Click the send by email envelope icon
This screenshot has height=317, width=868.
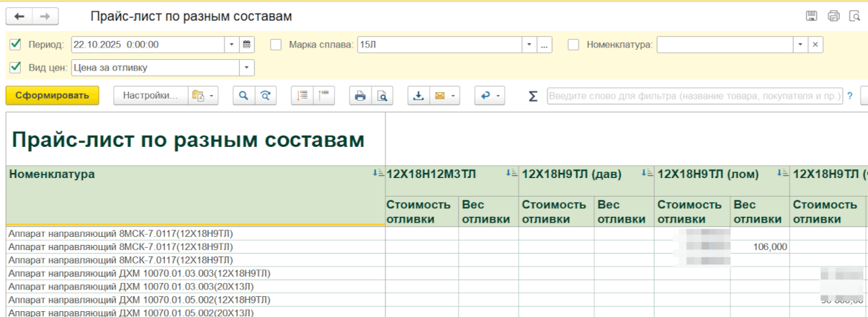point(439,96)
